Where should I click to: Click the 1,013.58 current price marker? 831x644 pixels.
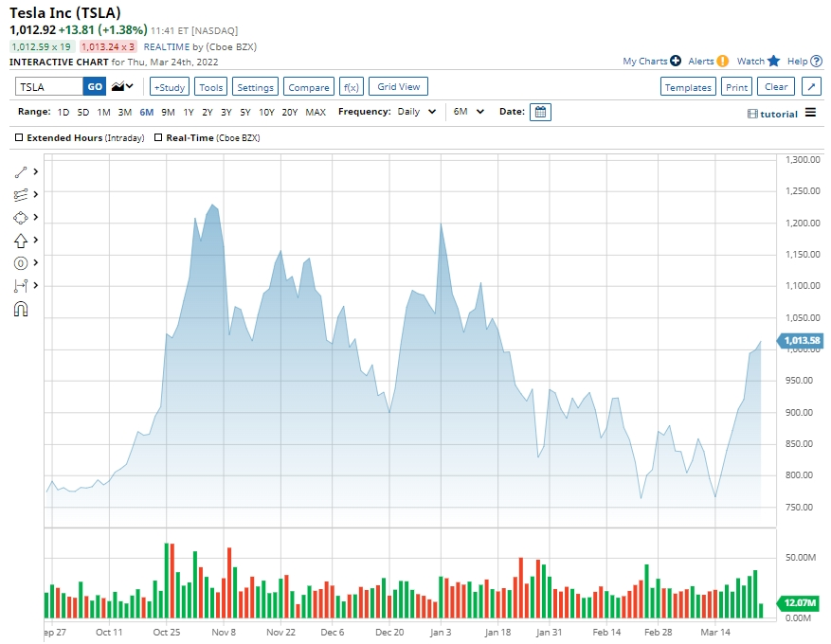pos(801,341)
